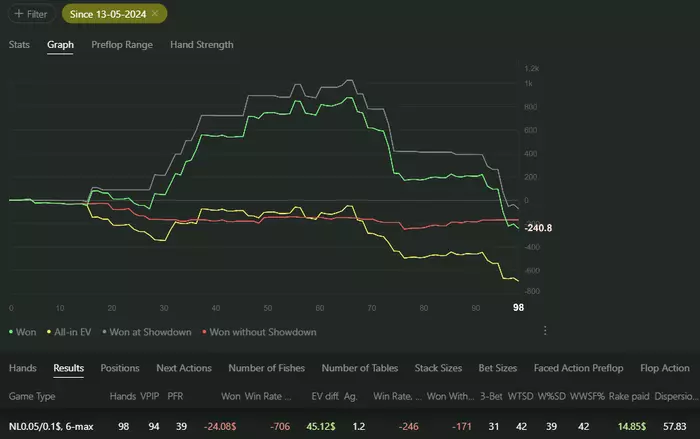Remove the Since 13-05-2024 filter chip
This screenshot has width=700, height=439.
[156, 14]
